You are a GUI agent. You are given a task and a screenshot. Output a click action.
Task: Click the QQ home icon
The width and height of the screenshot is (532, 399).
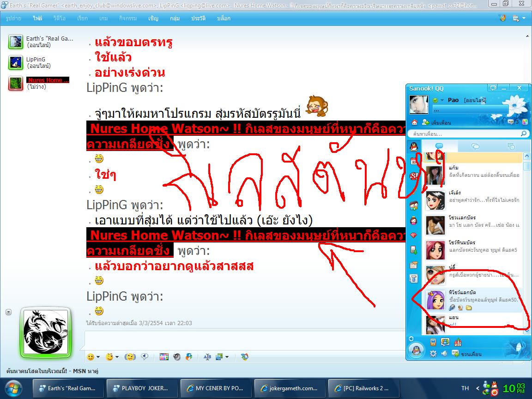(x=414, y=122)
